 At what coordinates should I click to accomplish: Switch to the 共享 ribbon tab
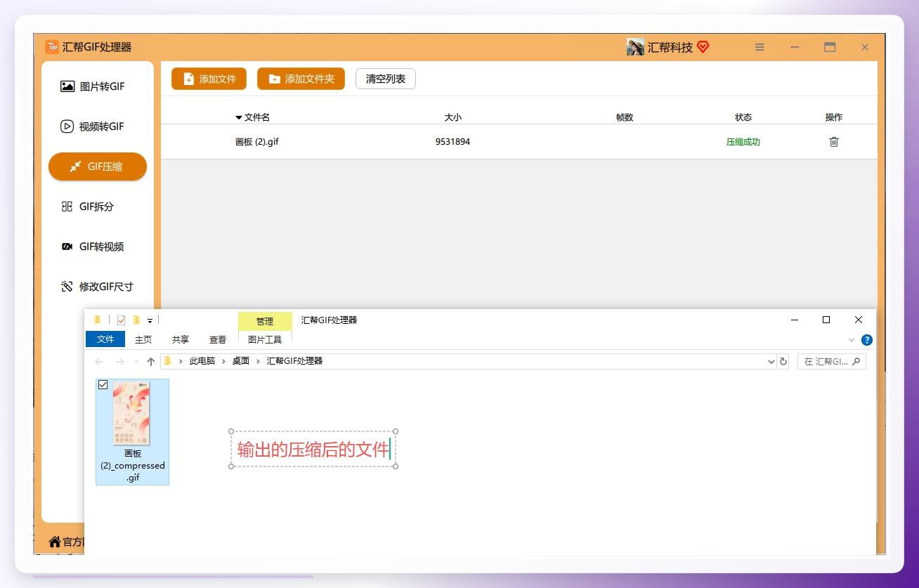181,339
